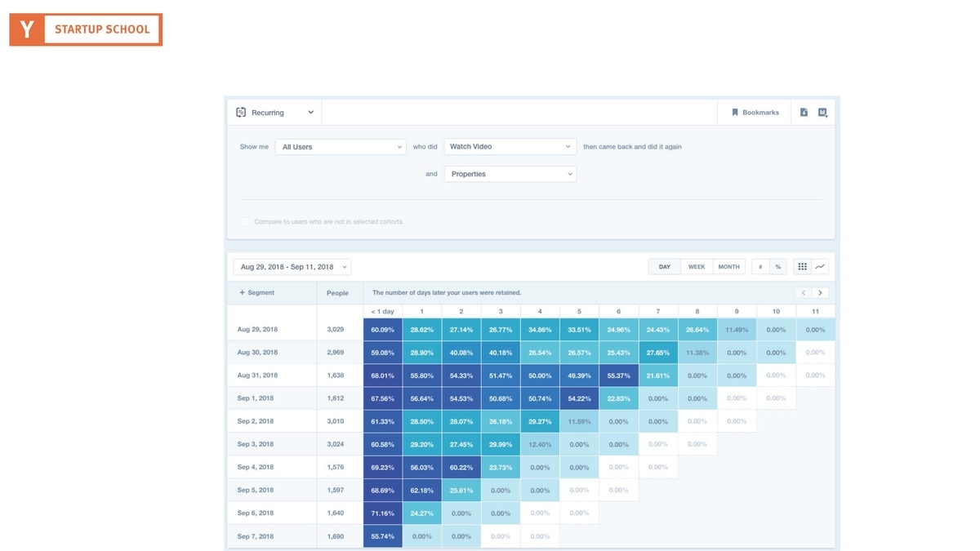This screenshot has height=551, width=980.
Task: Click the export/download report icon
Action: click(804, 113)
